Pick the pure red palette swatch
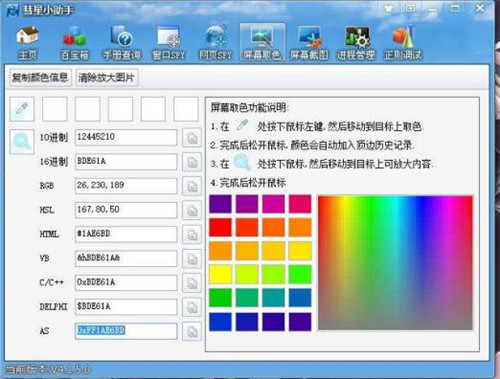This screenshot has height=379, width=500. [x=220, y=227]
